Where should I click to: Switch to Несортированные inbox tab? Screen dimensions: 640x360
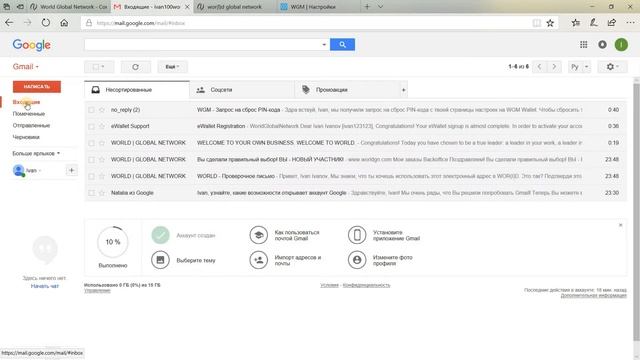[x=137, y=90]
